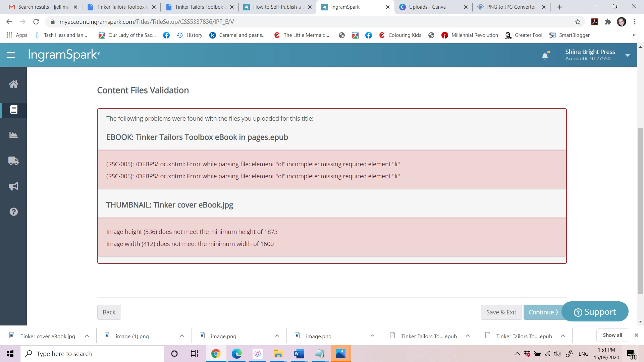Bookmark this page with the star icon
Screen dimensions: 644x362
point(578,22)
